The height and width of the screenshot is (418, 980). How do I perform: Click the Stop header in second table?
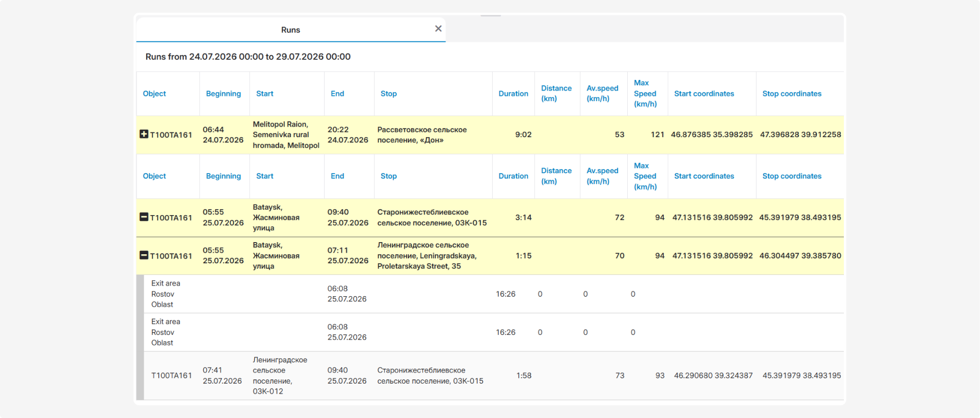(x=388, y=176)
